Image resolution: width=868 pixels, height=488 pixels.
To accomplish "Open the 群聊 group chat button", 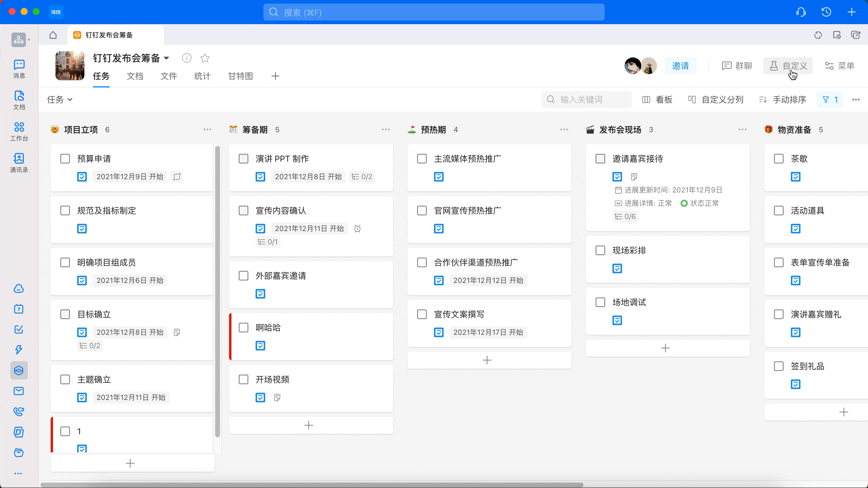I will pos(737,66).
